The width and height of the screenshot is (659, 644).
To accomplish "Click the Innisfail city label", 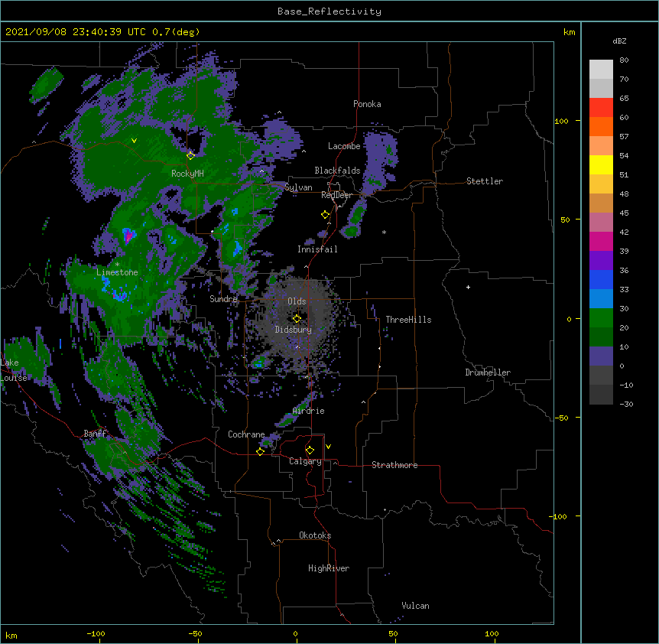I will tap(317, 249).
